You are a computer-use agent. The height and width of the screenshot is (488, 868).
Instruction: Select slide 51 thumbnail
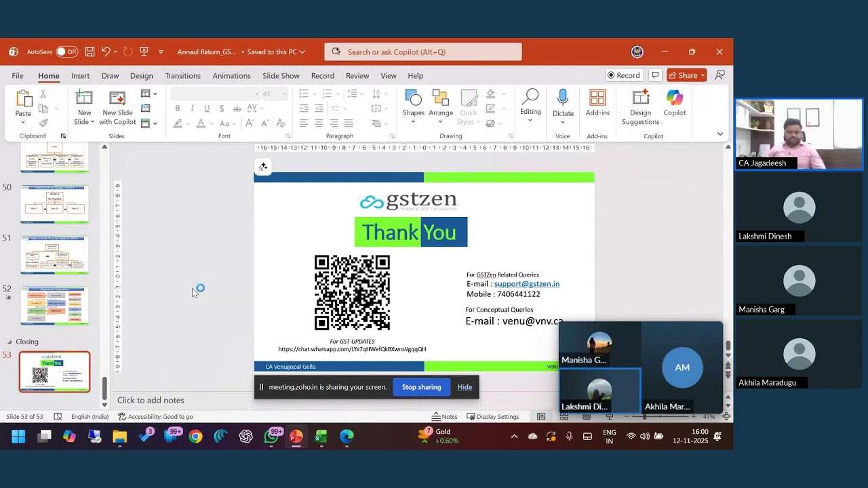pos(54,254)
